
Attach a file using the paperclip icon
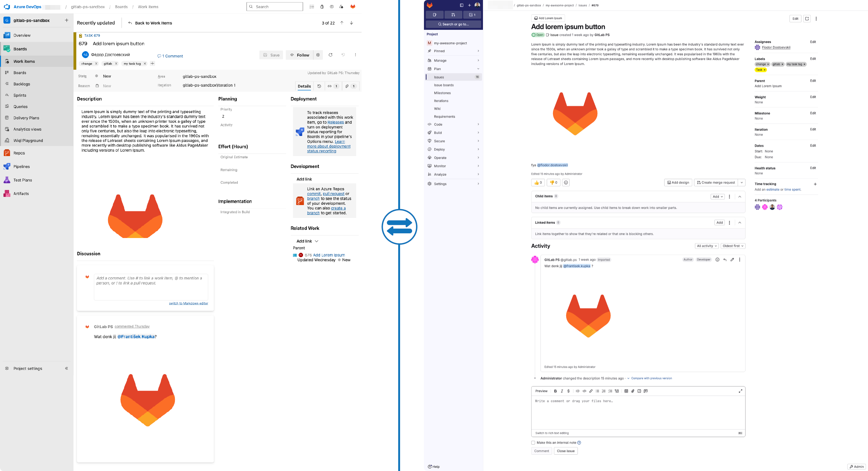[632, 391]
